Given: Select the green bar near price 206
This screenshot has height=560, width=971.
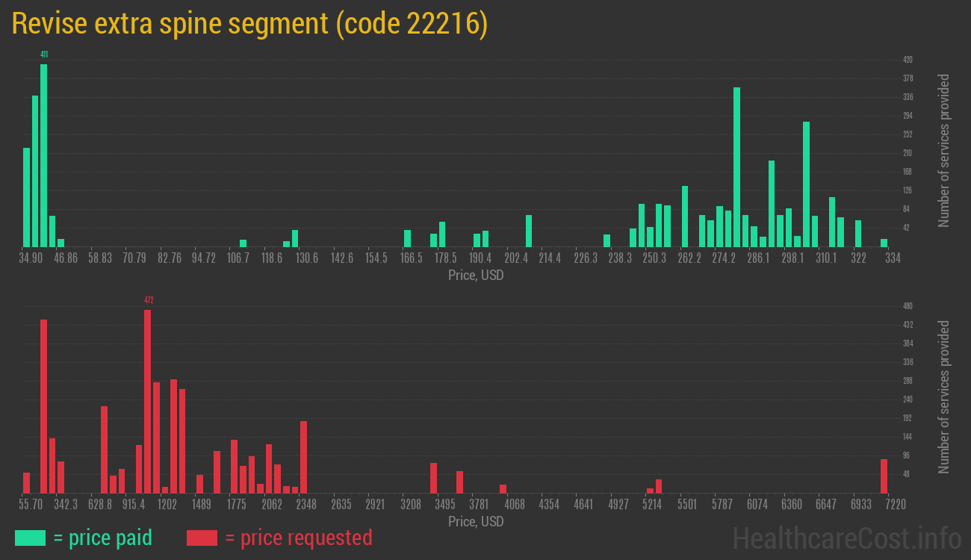Looking at the screenshot, I should point(529,231).
